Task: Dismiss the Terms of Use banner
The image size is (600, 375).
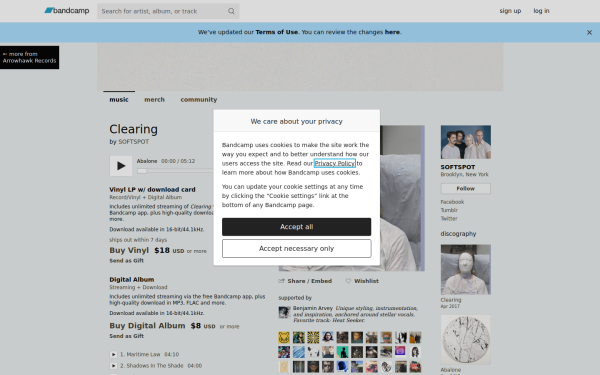Action: click(x=589, y=33)
